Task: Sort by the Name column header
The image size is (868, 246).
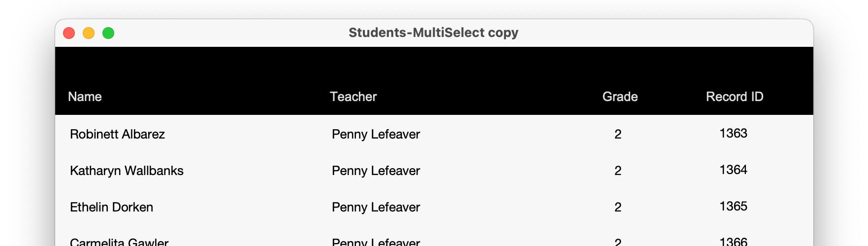Action: click(85, 97)
